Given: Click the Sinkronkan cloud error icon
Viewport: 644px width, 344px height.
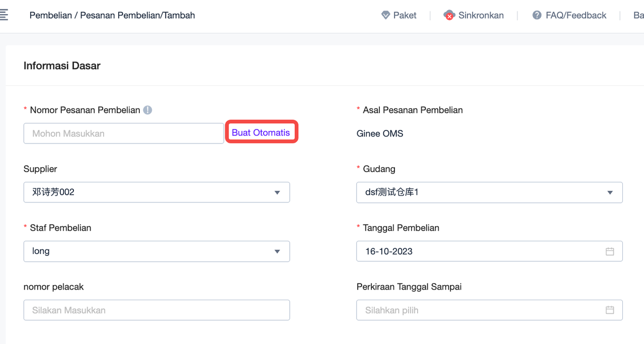Looking at the screenshot, I should (449, 15).
